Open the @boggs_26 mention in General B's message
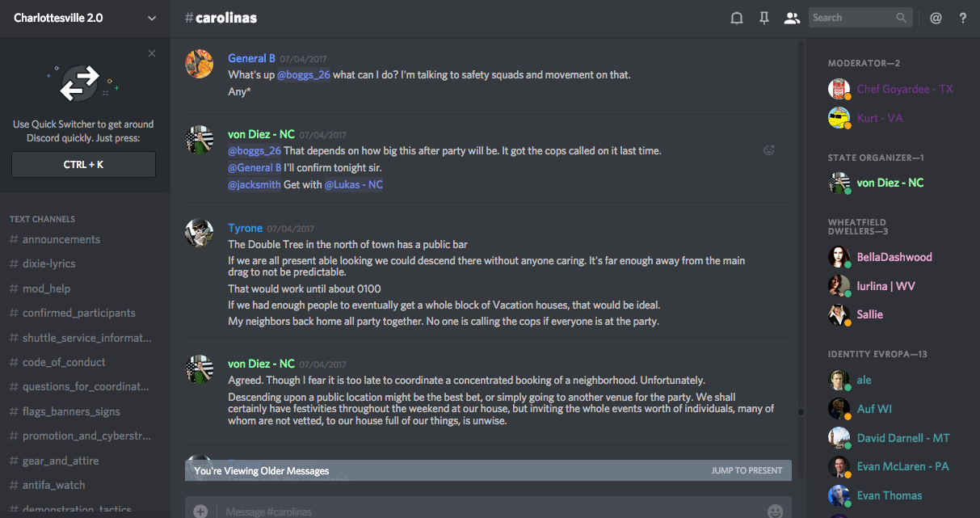This screenshot has width=980, height=518. click(x=304, y=74)
